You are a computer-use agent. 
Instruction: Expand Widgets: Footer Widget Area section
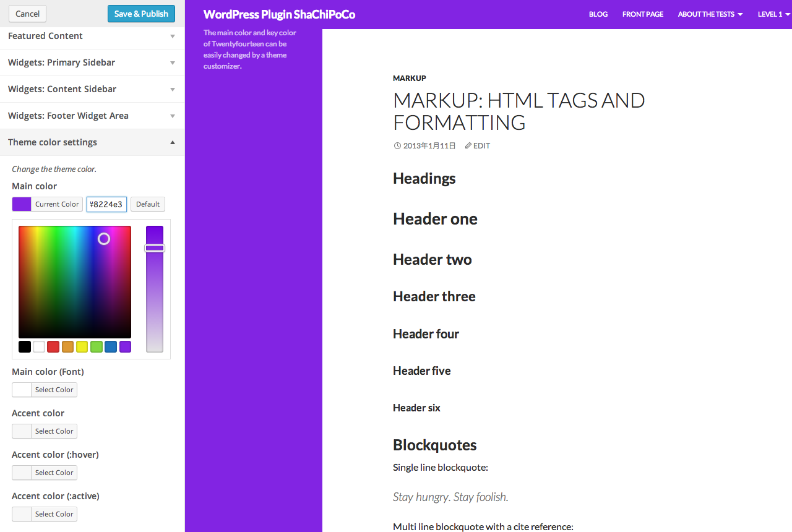[92, 116]
